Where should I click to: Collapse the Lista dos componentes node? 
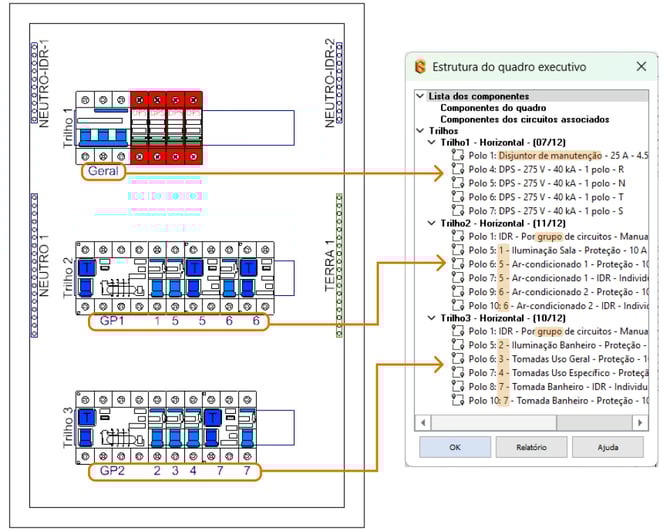(x=420, y=96)
